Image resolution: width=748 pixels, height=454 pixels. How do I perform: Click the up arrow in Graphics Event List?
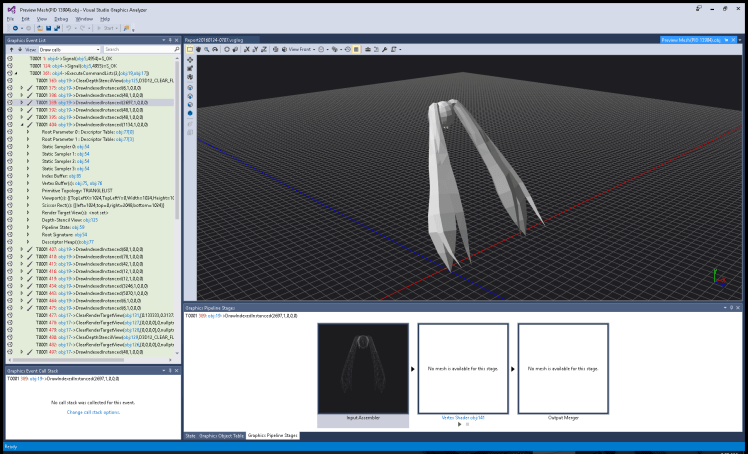(10, 48)
